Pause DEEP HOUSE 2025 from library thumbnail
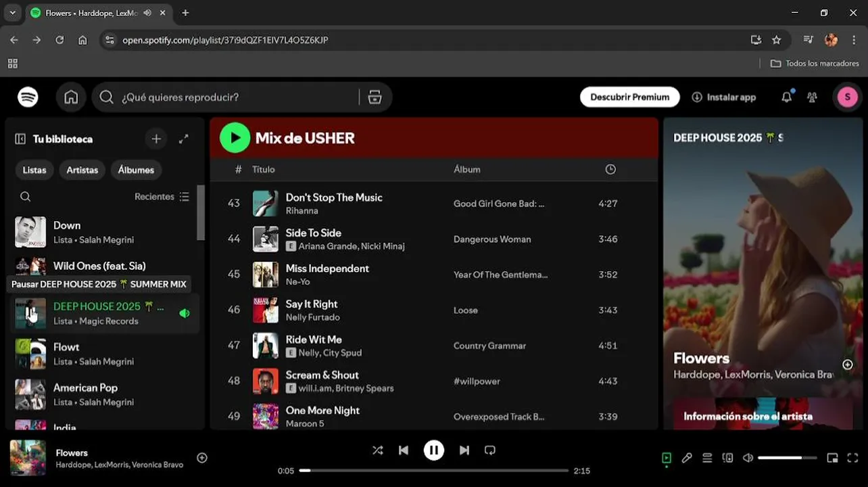Screen dimensions: 868x487 [x=30, y=313]
